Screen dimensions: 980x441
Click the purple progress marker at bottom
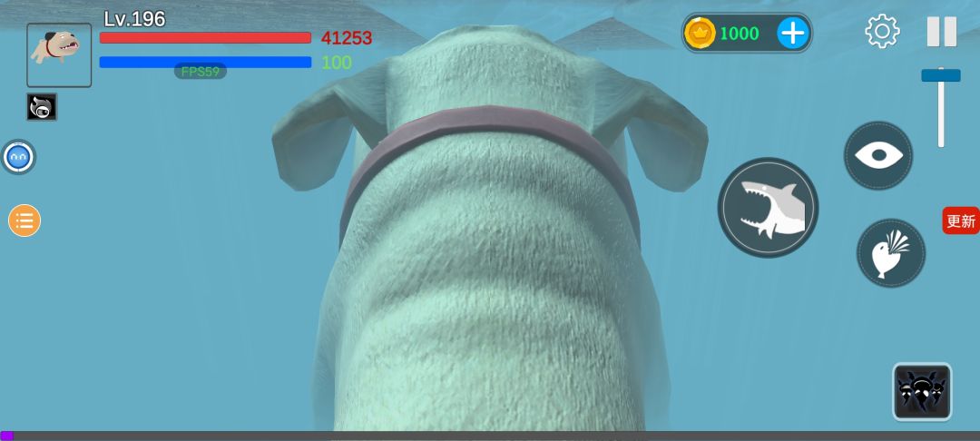(x=7, y=436)
